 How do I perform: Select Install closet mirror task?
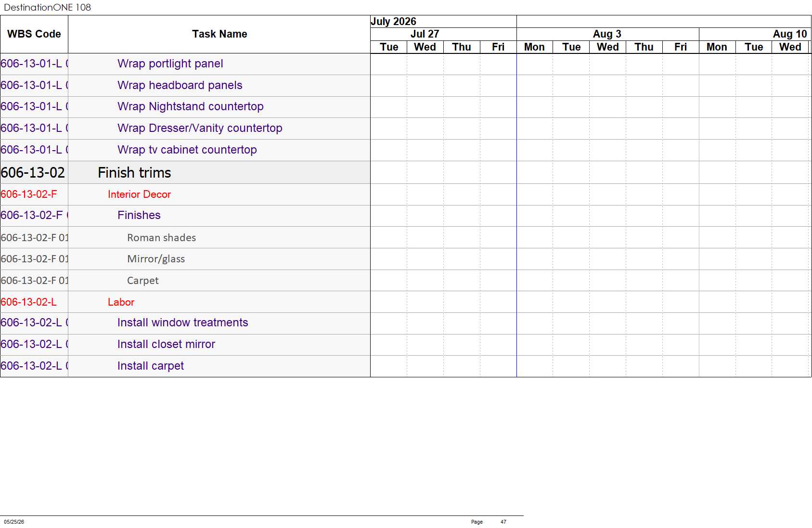pyautogui.click(x=166, y=344)
